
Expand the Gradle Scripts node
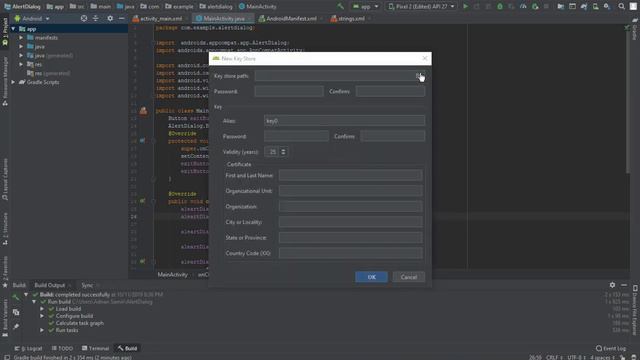click(x=13, y=82)
